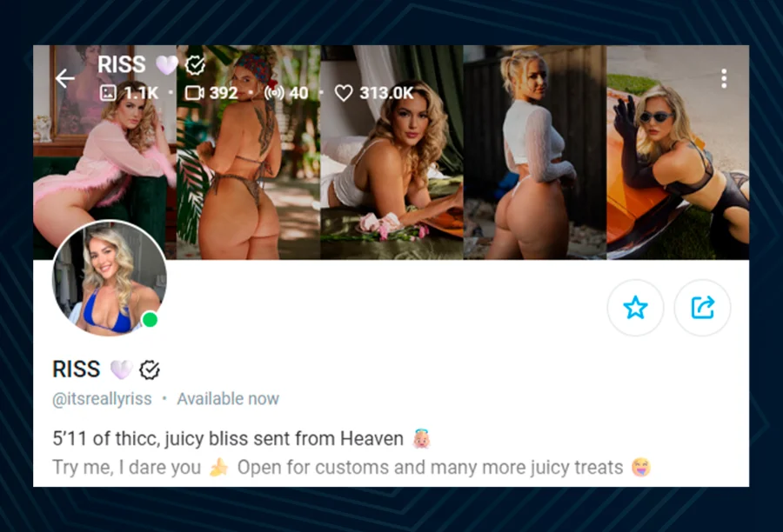Click the heart likes icon 313.0K
This screenshot has width=783, height=532.
pos(344,93)
